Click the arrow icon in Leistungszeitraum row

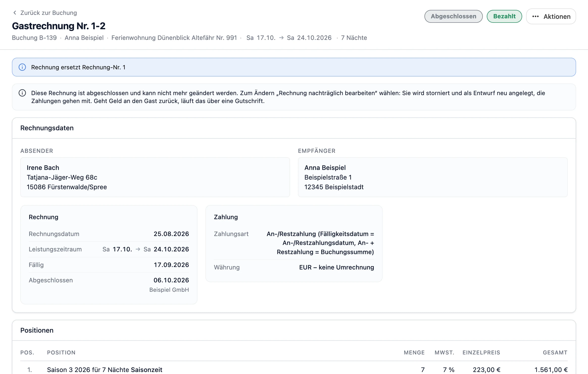138,249
